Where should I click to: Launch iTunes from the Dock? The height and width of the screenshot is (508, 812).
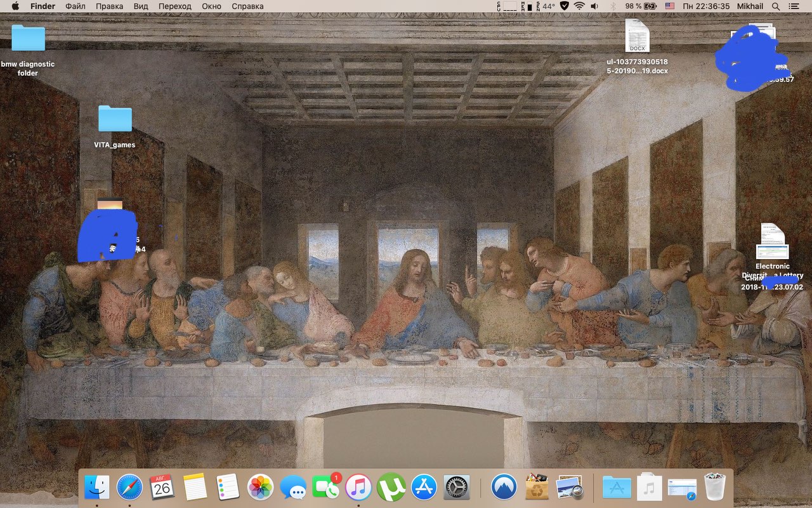pos(358,487)
